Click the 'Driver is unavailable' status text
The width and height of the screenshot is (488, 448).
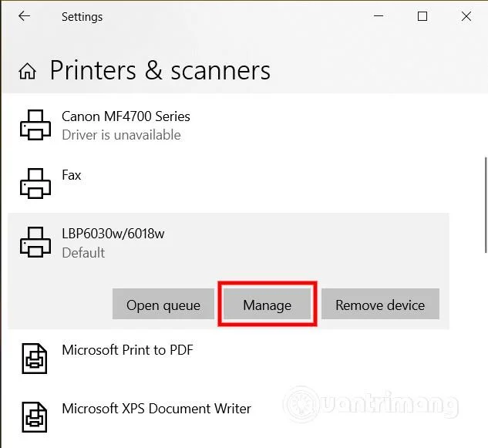tap(121, 135)
